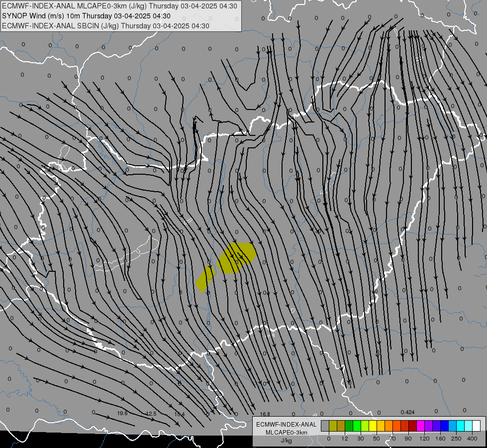Click the orange swatch in the legend
The image size is (487, 448).
point(389,426)
